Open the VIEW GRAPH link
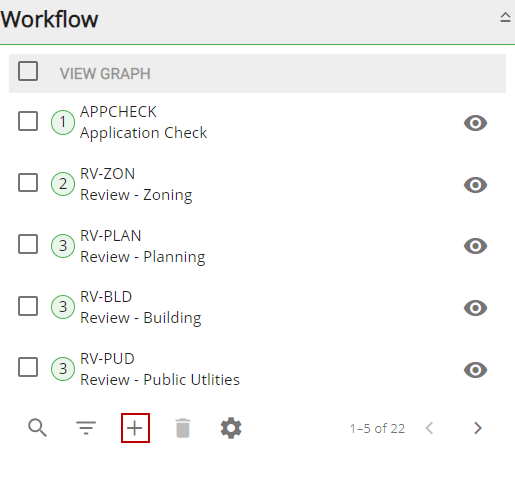The width and height of the screenshot is (515, 488). tap(105, 74)
